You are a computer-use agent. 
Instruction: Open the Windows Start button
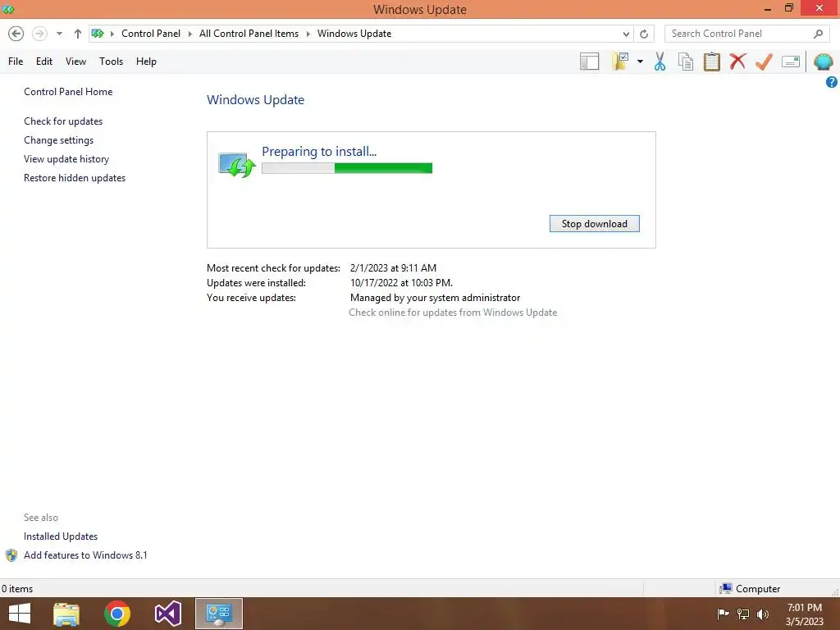pyautogui.click(x=20, y=614)
